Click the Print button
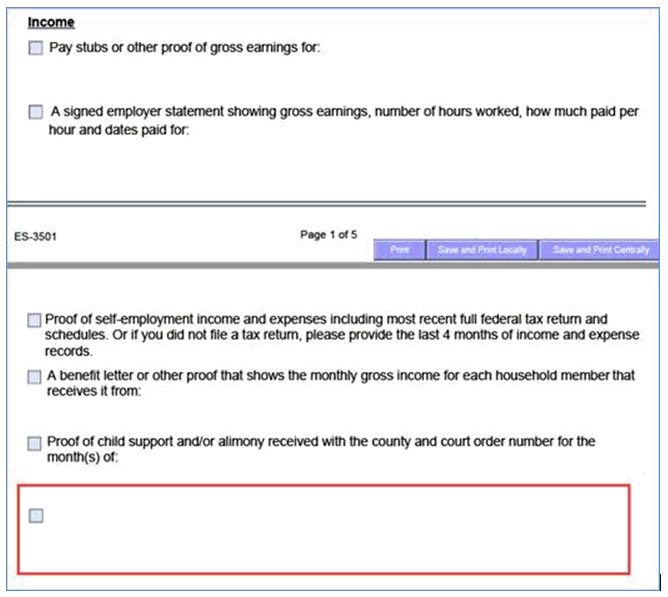 [399, 250]
